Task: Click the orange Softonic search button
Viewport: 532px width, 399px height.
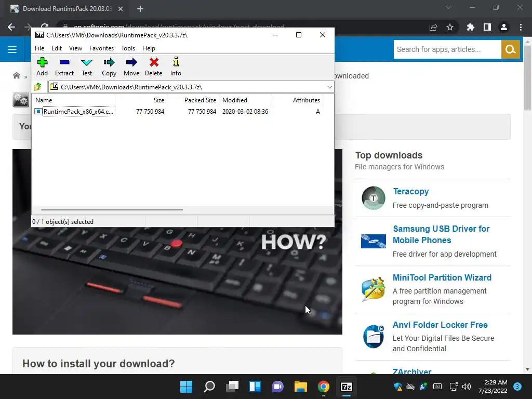Action: (x=510, y=49)
